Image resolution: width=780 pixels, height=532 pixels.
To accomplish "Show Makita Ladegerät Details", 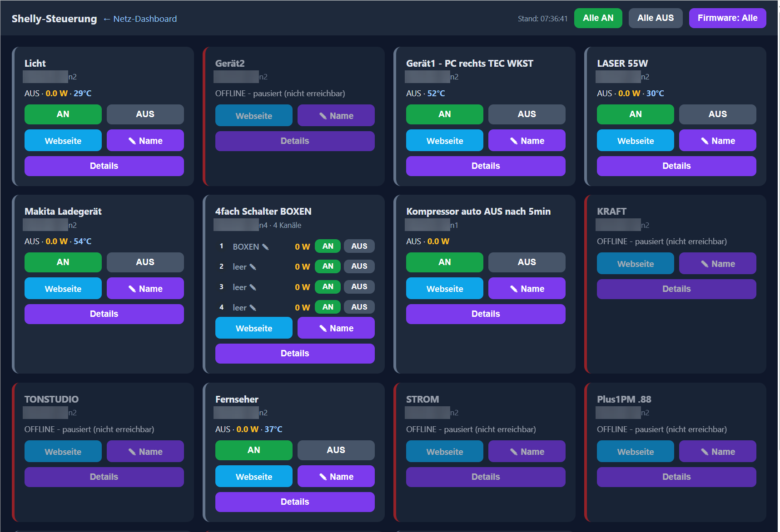I will pyautogui.click(x=104, y=314).
